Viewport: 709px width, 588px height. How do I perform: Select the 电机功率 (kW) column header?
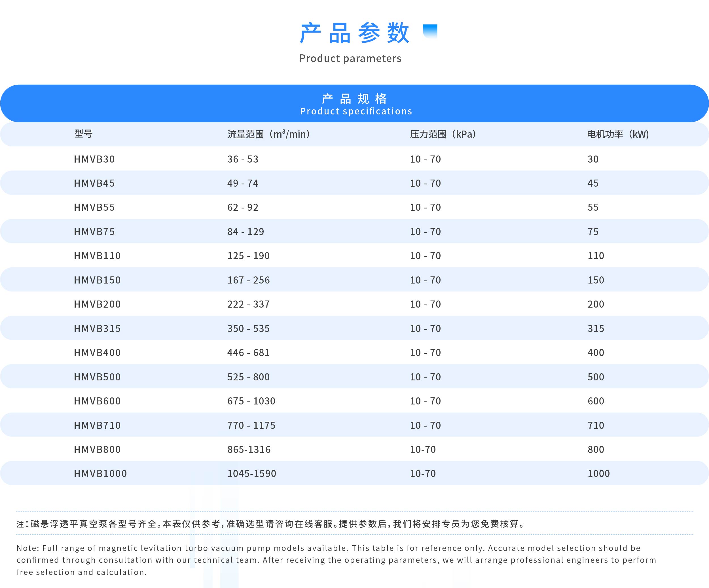(x=618, y=134)
